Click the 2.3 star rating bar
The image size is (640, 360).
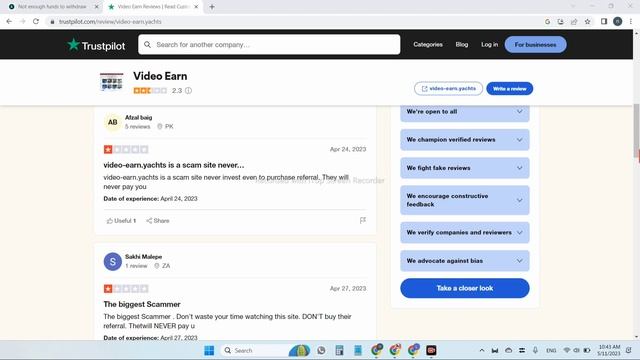click(x=150, y=91)
